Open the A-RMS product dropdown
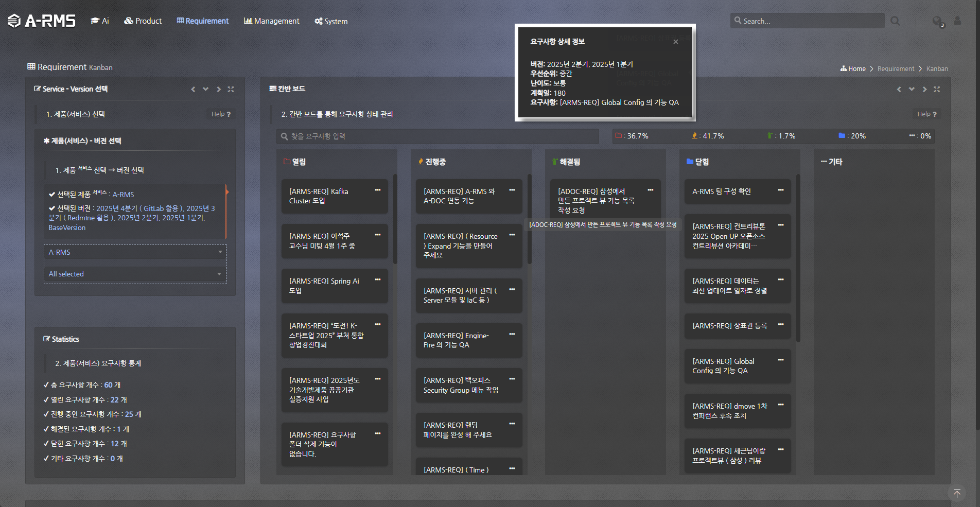The width and height of the screenshot is (980, 507). (135, 252)
